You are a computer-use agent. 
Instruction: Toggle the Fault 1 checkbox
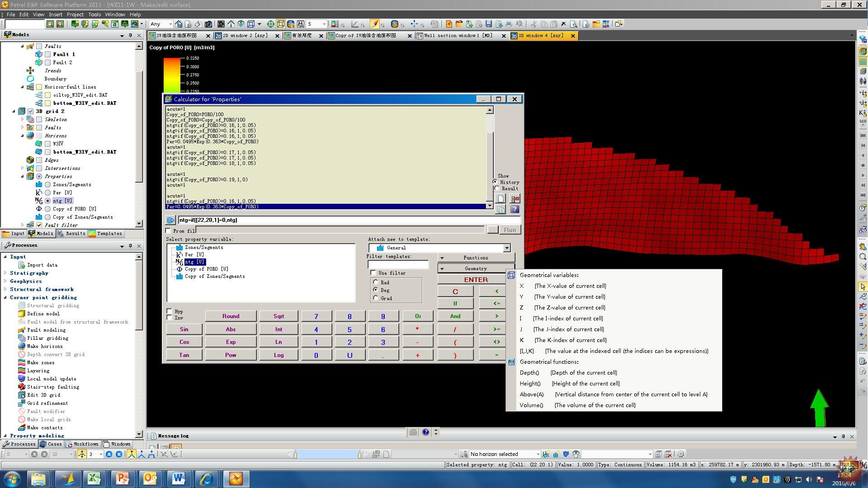47,54
